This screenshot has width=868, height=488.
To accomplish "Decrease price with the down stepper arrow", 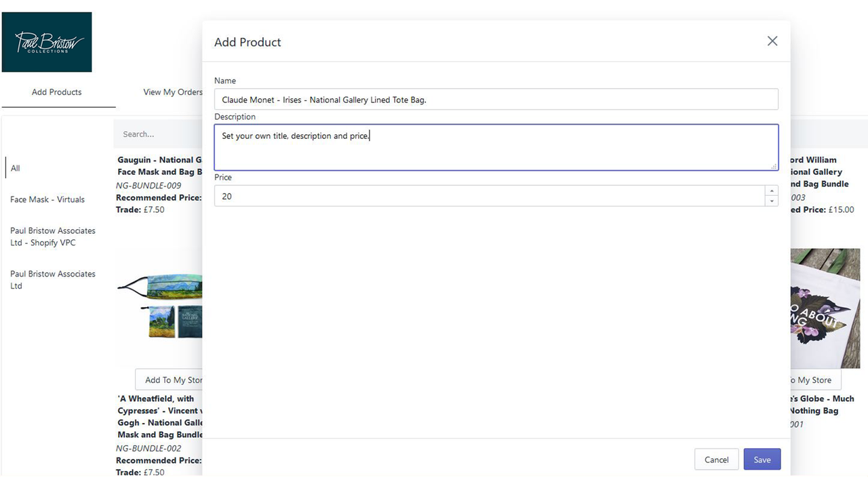I will (772, 201).
